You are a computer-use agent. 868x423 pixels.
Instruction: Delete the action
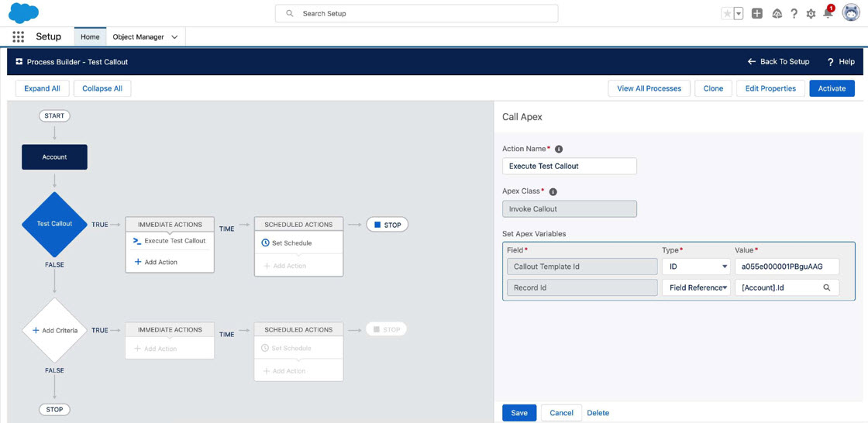tap(598, 413)
